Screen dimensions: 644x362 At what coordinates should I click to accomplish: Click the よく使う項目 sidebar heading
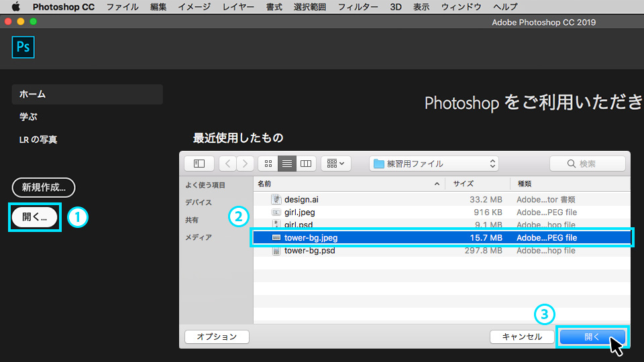[x=205, y=185]
